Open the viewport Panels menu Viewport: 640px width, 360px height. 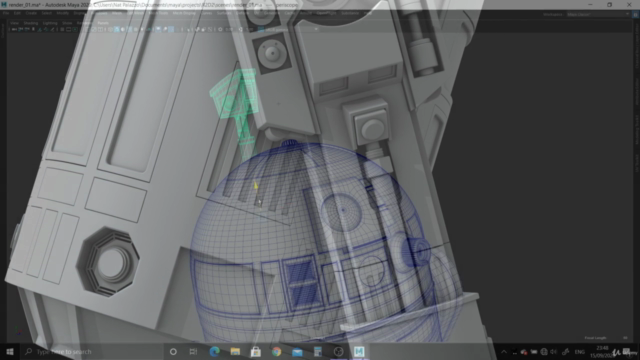[103, 23]
